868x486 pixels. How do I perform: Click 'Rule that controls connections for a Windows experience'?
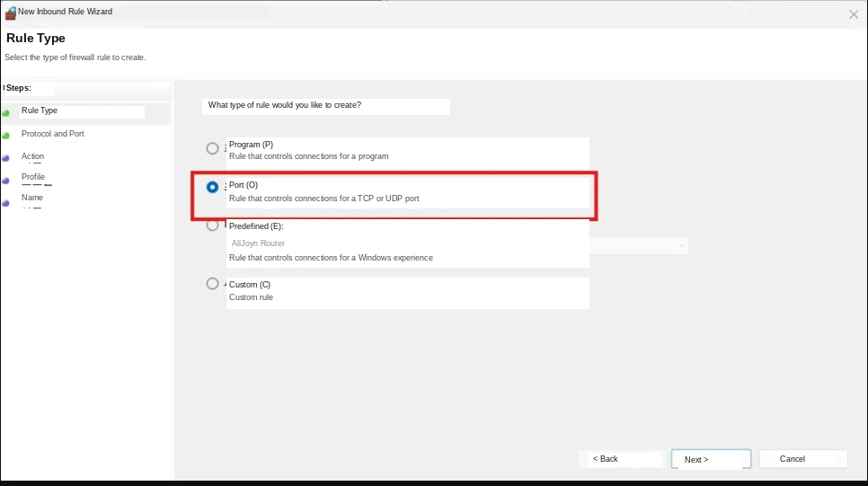pyautogui.click(x=331, y=258)
